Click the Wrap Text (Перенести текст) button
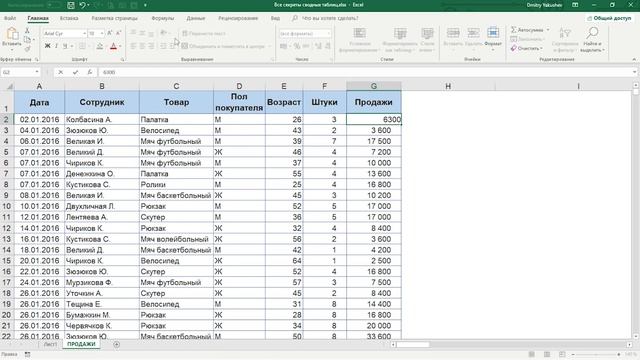The height and width of the screenshot is (360, 640). tap(203, 33)
